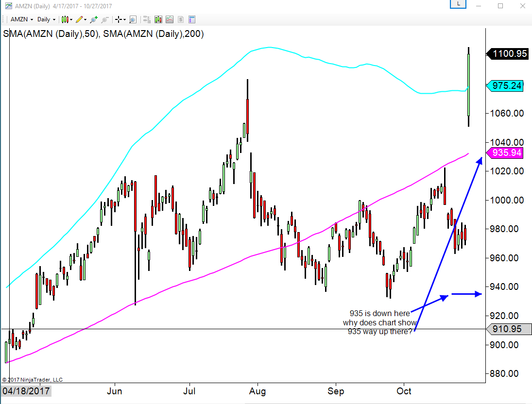
Task: Click the SMA indicator label text
Action: coord(103,34)
